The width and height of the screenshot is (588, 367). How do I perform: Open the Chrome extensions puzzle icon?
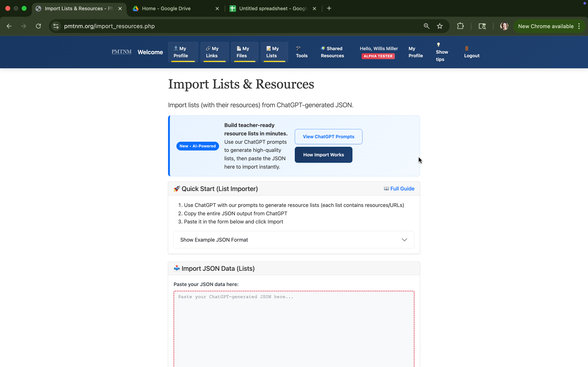coord(460,26)
